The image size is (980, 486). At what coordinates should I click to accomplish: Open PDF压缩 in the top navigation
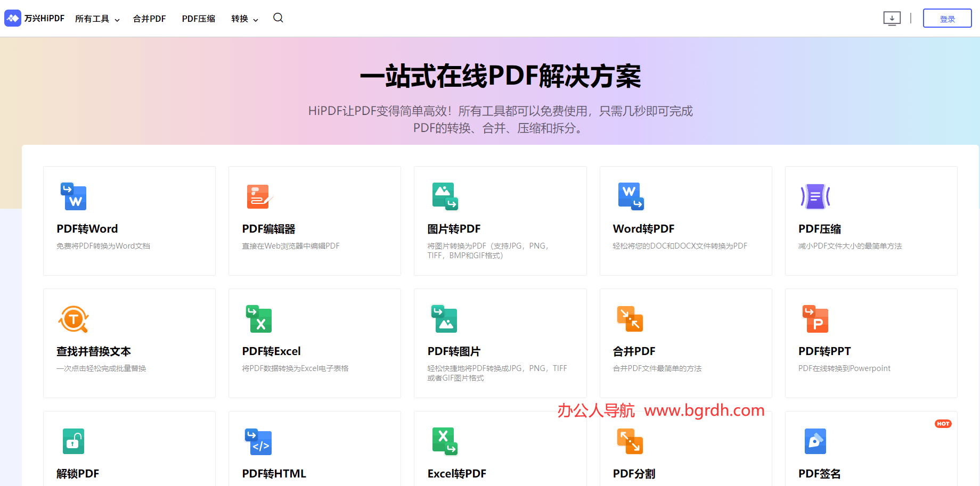tap(199, 19)
